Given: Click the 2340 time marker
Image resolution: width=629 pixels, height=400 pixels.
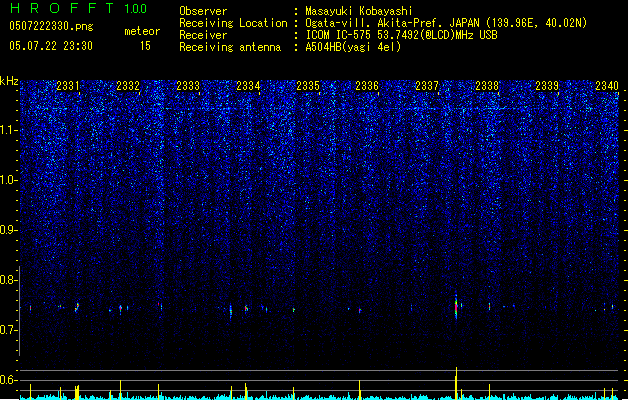Looking at the screenshot, I should click(x=607, y=85).
